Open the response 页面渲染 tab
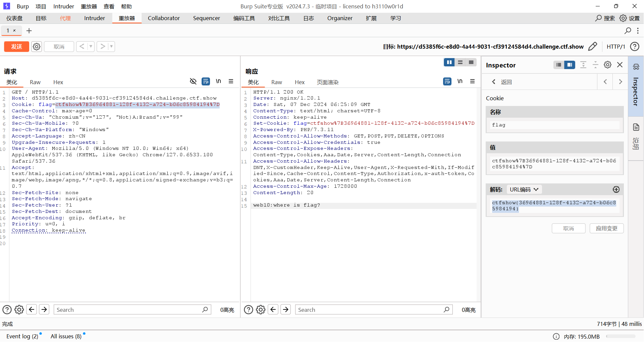Screen dimensions: 644x342 pos(327,82)
